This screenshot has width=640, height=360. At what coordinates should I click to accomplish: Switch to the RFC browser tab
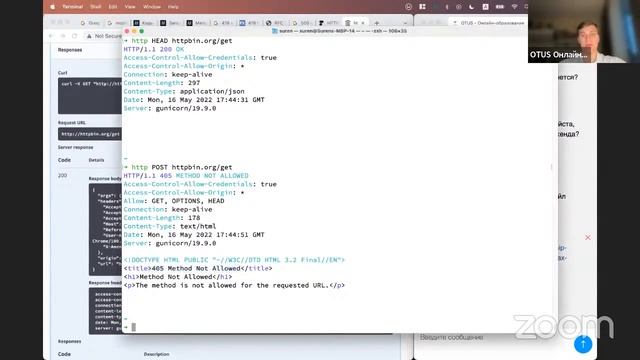click(x=275, y=23)
